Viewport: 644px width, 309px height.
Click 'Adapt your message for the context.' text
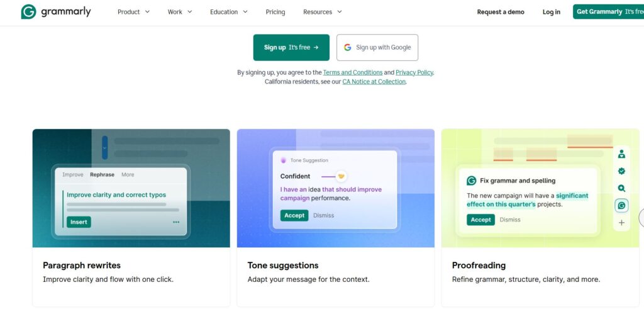pos(308,279)
